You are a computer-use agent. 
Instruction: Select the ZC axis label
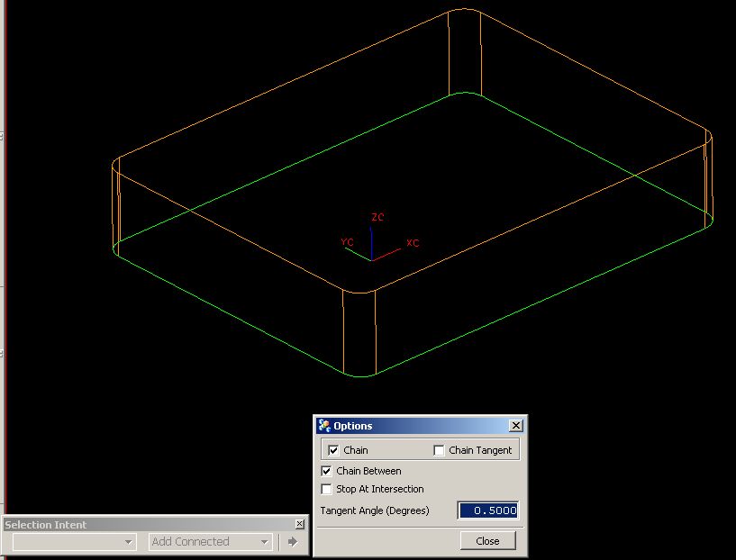tap(377, 217)
